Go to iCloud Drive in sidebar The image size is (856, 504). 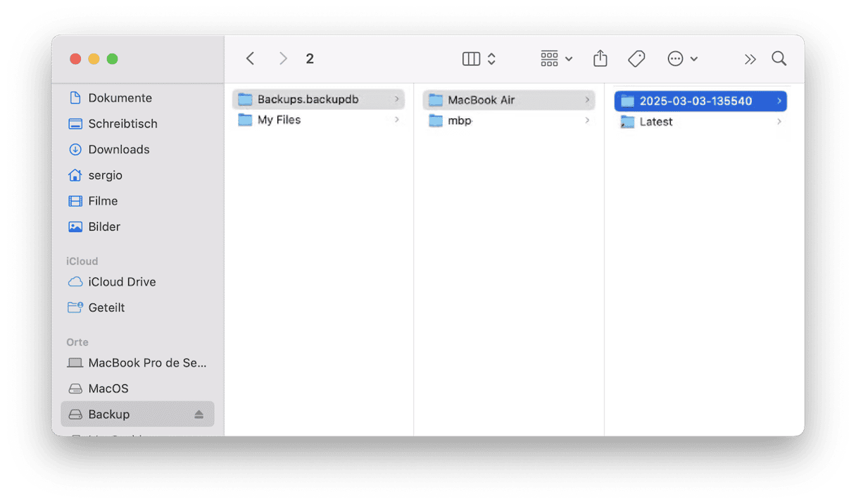pos(122,282)
